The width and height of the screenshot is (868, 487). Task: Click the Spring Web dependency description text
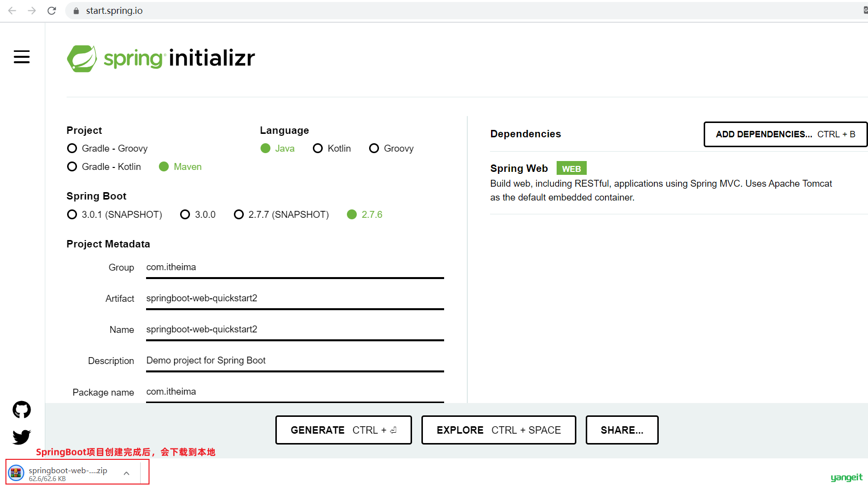(661, 190)
